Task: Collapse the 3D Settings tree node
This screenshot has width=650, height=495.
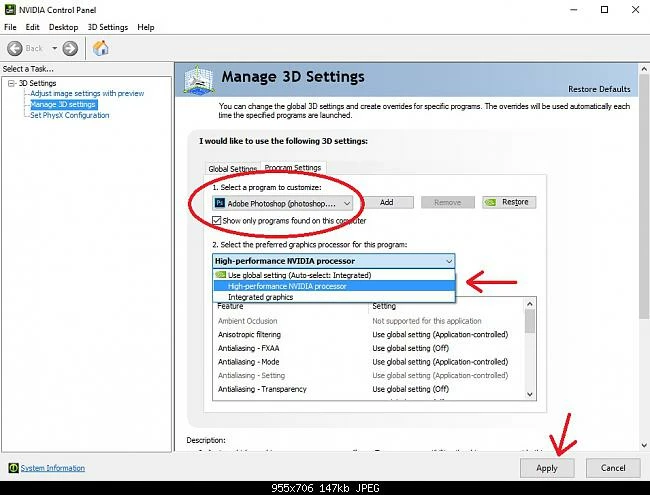Action: [x=11, y=83]
